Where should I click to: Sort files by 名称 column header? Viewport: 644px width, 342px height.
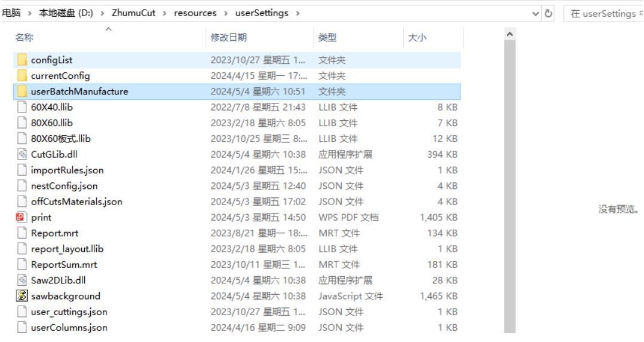24,38
